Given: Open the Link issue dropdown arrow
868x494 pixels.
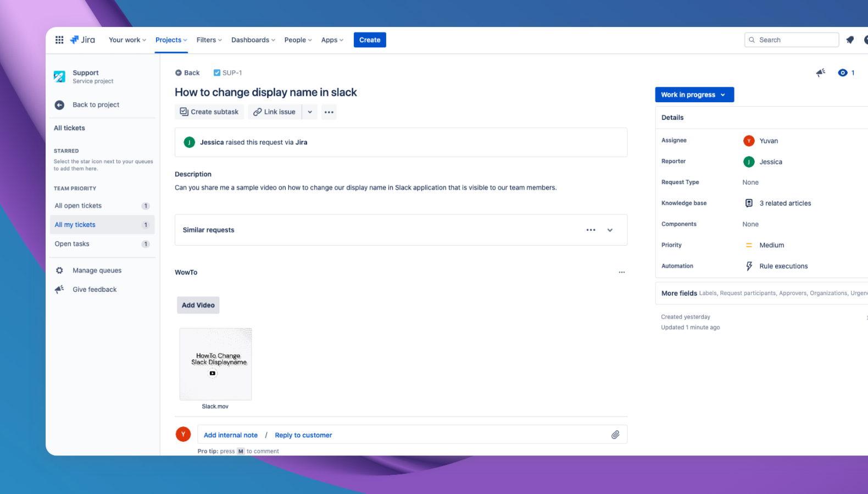Looking at the screenshot, I should click(310, 112).
